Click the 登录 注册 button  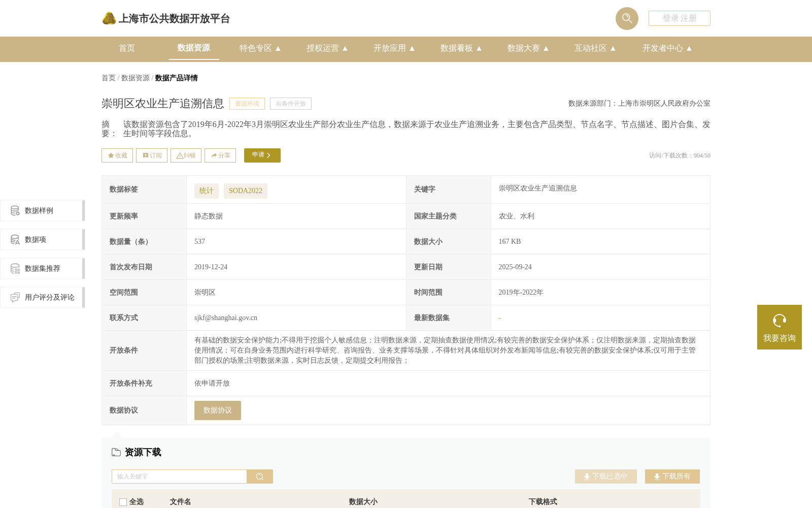pyautogui.click(x=680, y=18)
